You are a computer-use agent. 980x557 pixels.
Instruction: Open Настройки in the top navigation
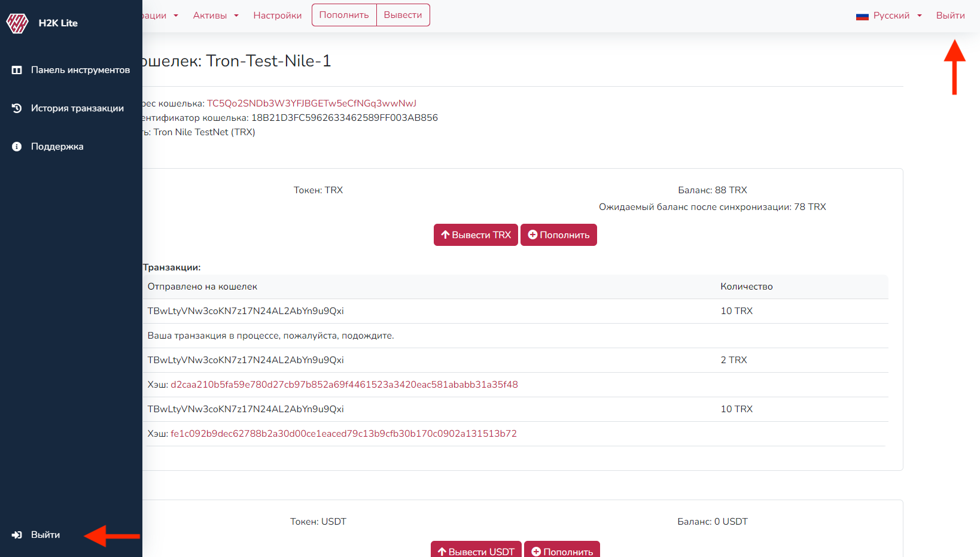click(x=277, y=16)
